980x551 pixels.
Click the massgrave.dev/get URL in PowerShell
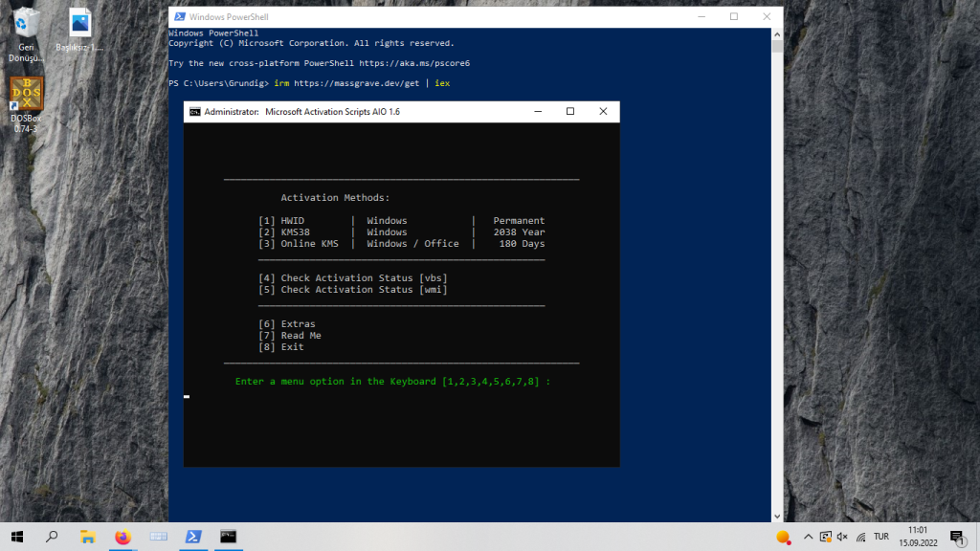point(356,83)
